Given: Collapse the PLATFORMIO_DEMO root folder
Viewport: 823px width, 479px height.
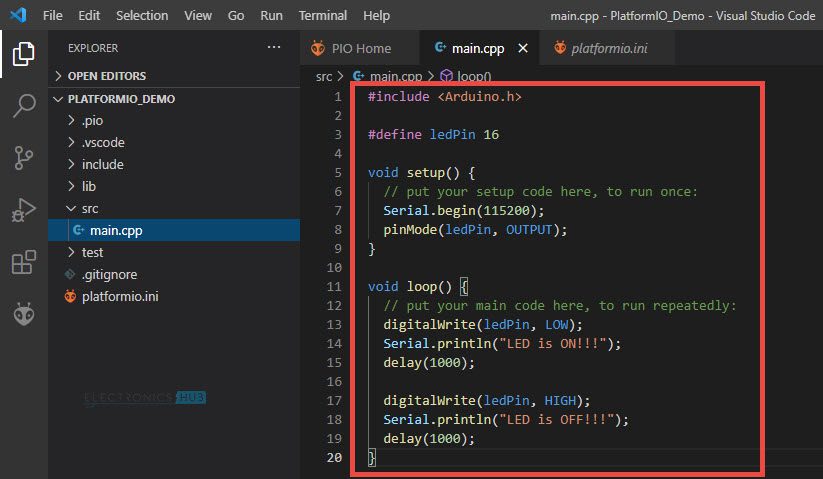Looking at the screenshot, I should coord(120,99).
